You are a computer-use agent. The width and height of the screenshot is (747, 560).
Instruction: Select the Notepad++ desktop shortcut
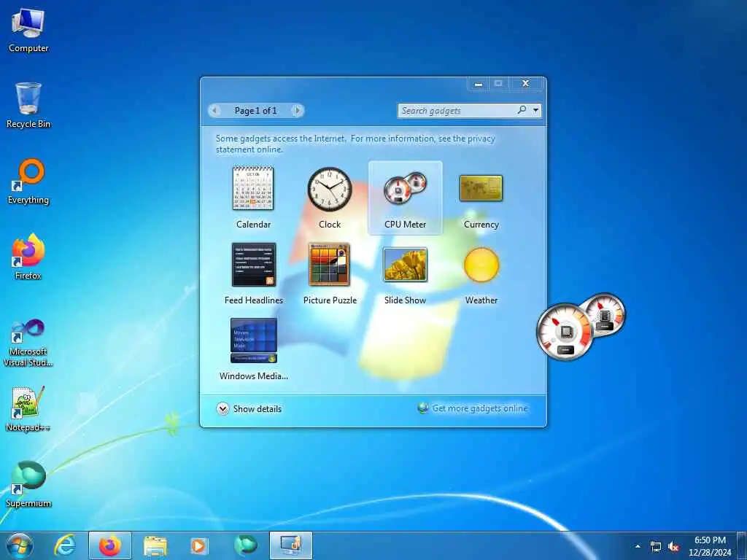point(28,408)
